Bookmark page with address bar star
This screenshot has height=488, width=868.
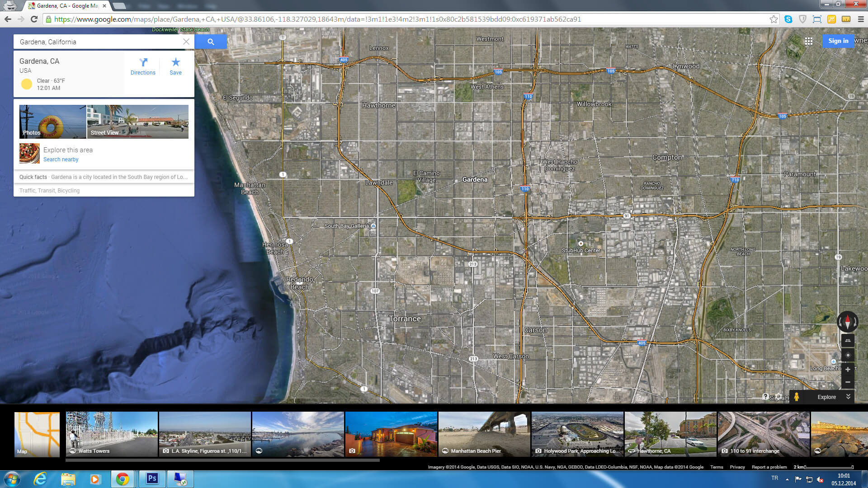(x=774, y=19)
